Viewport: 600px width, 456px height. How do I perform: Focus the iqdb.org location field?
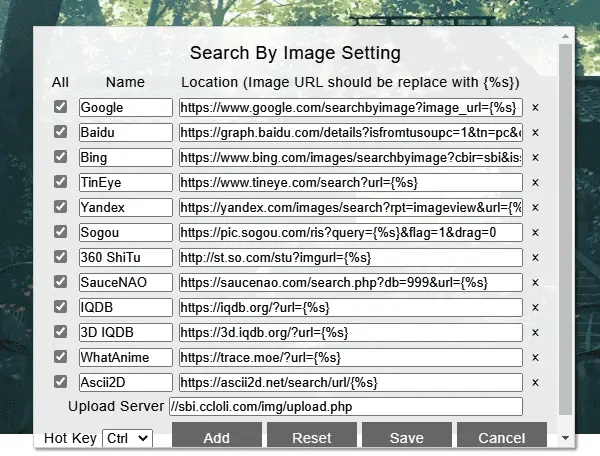click(351, 307)
